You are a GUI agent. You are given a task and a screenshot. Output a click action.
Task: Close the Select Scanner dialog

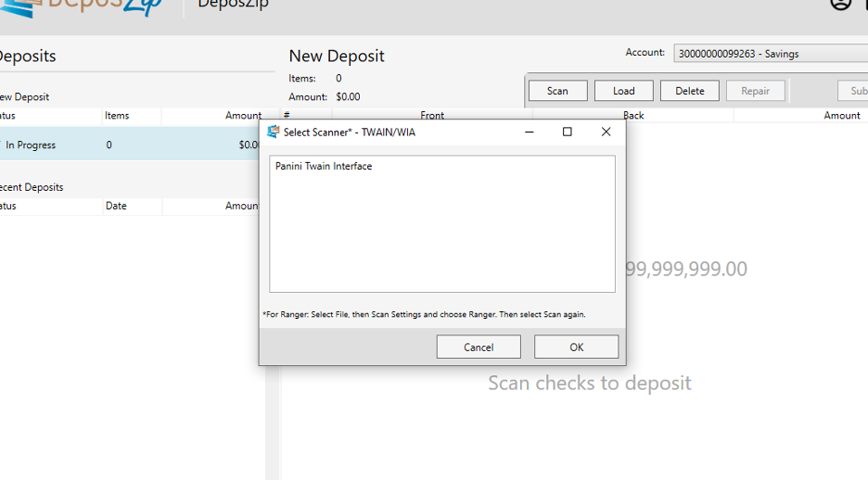tap(606, 133)
